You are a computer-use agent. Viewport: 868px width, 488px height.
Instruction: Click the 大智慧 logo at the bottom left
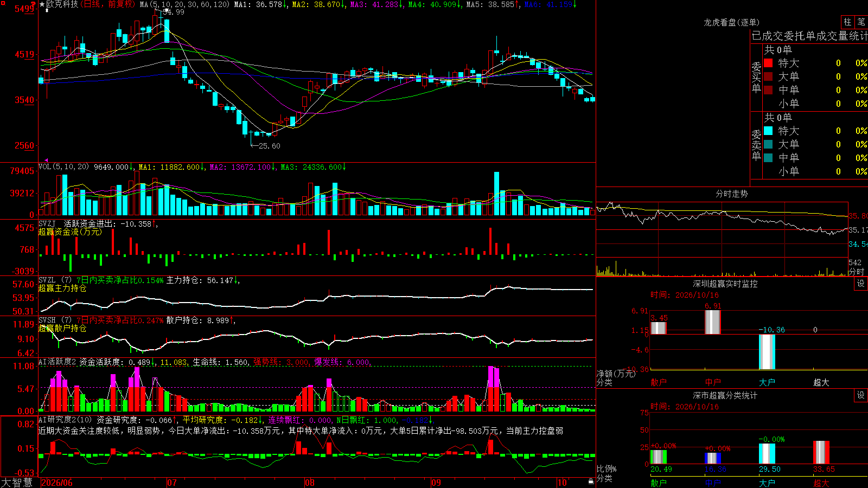pyautogui.click(x=17, y=482)
